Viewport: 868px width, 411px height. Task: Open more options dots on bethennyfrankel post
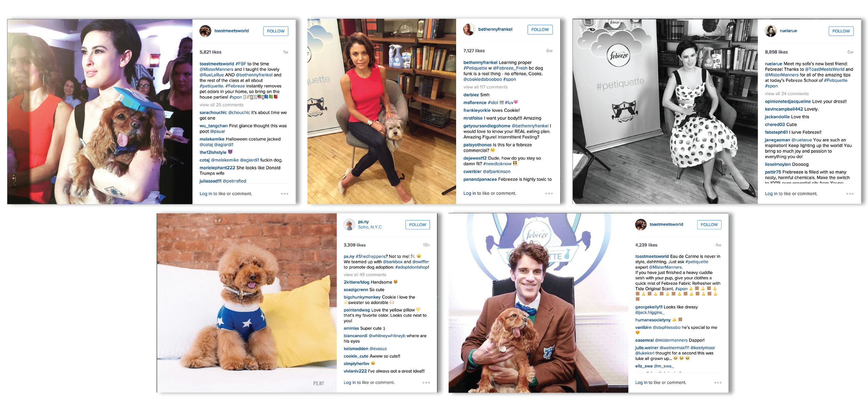549,194
